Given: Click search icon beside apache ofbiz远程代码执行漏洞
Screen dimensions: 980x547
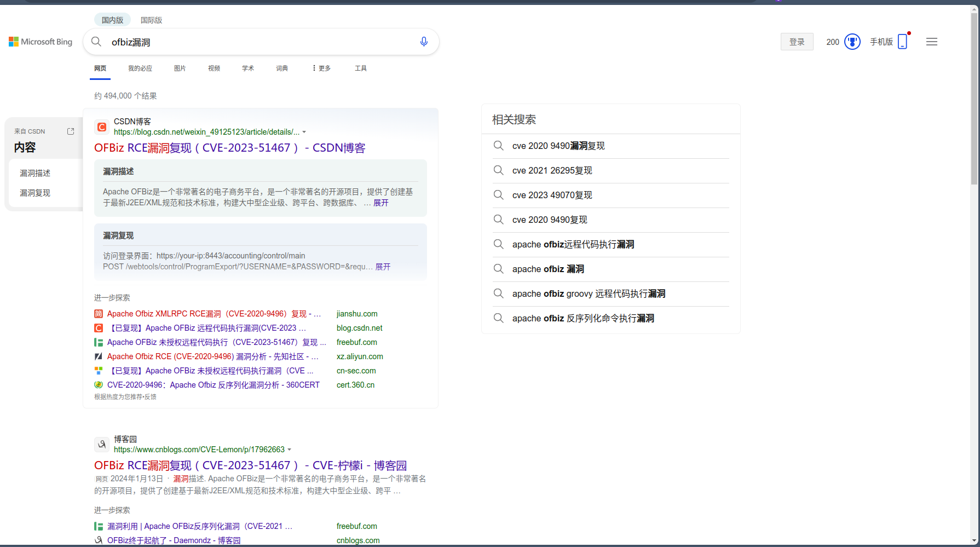Looking at the screenshot, I should [498, 244].
